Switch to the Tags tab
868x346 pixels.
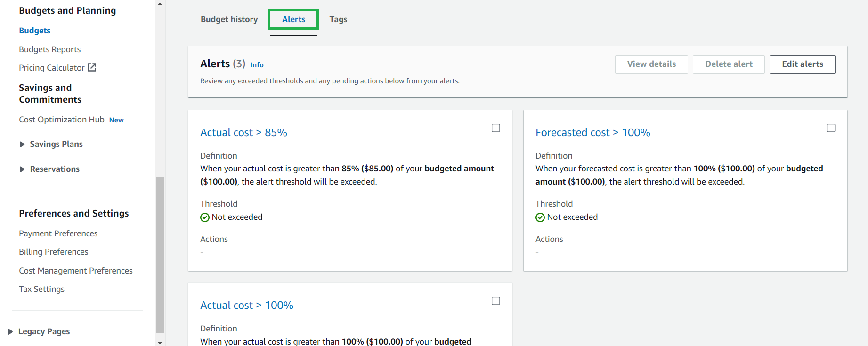pos(338,19)
